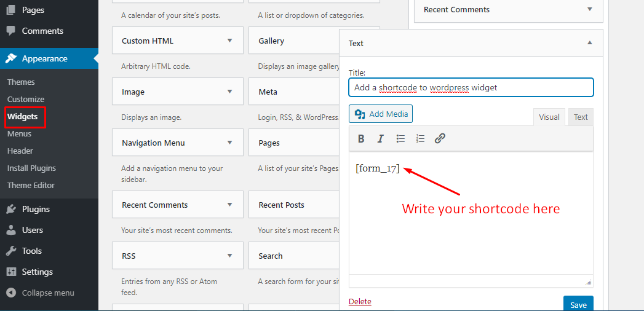Screen dimensions: 644x311
Task: Click the editor resize handle corner
Action: coord(589,282)
